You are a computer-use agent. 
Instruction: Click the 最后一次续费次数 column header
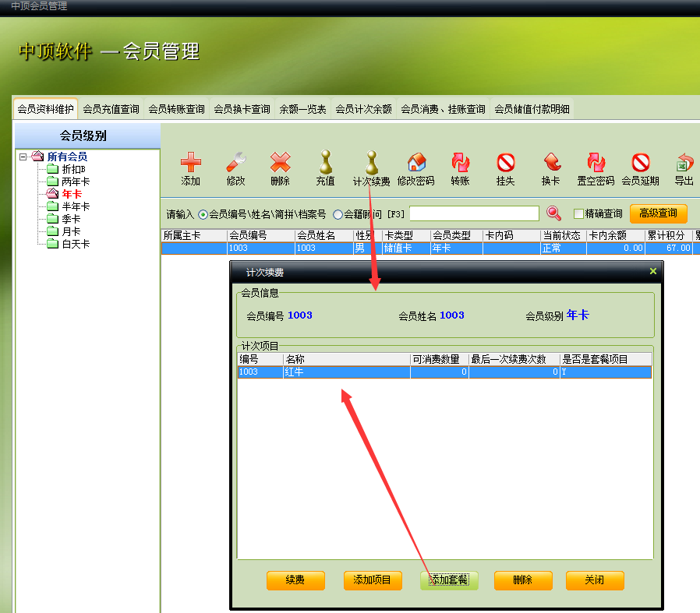point(514,359)
